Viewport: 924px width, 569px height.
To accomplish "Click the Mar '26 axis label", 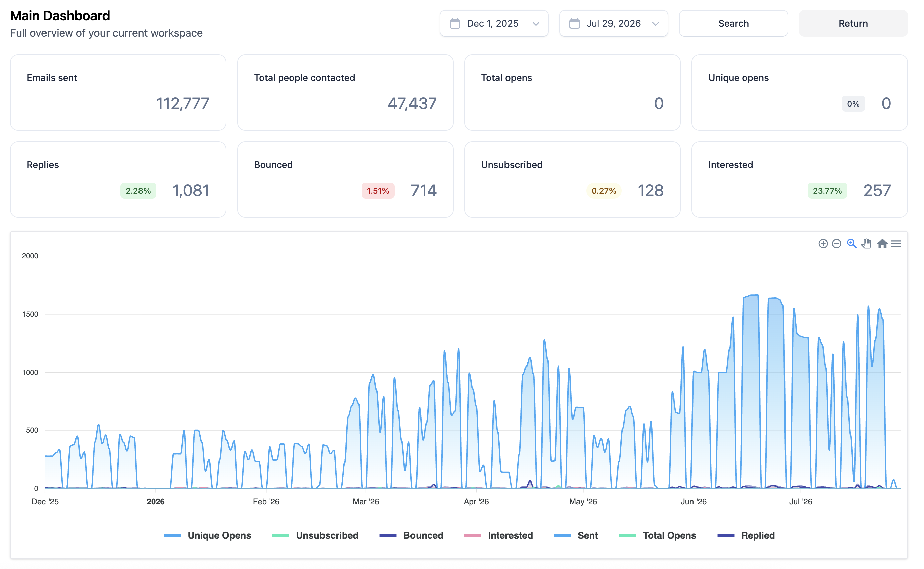I will (366, 502).
